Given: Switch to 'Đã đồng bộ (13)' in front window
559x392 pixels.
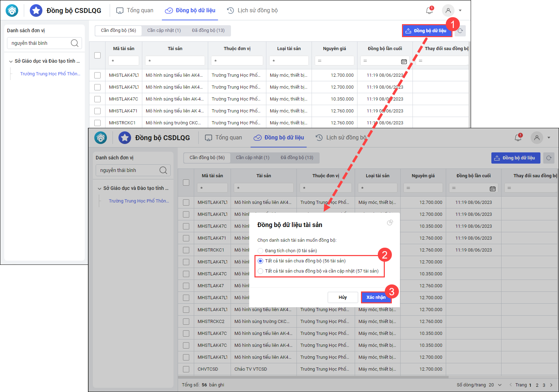Looking at the screenshot, I should click(297, 158).
